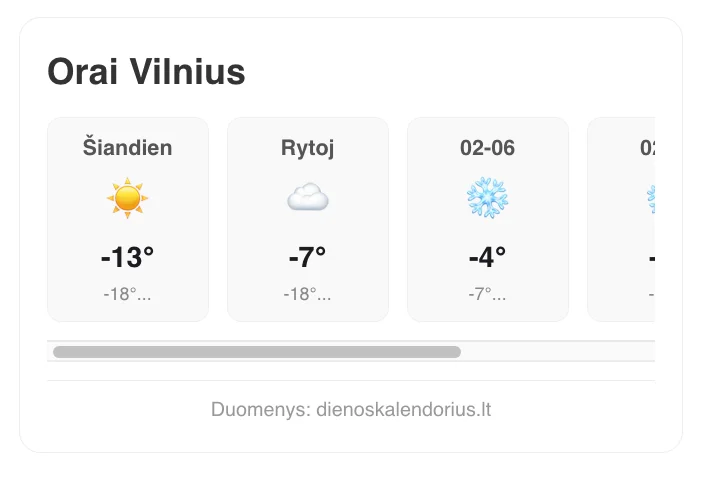Click the empty scrollbar track right of the thumb
Viewport: 702px width, 480px height.
pyautogui.click(x=558, y=352)
